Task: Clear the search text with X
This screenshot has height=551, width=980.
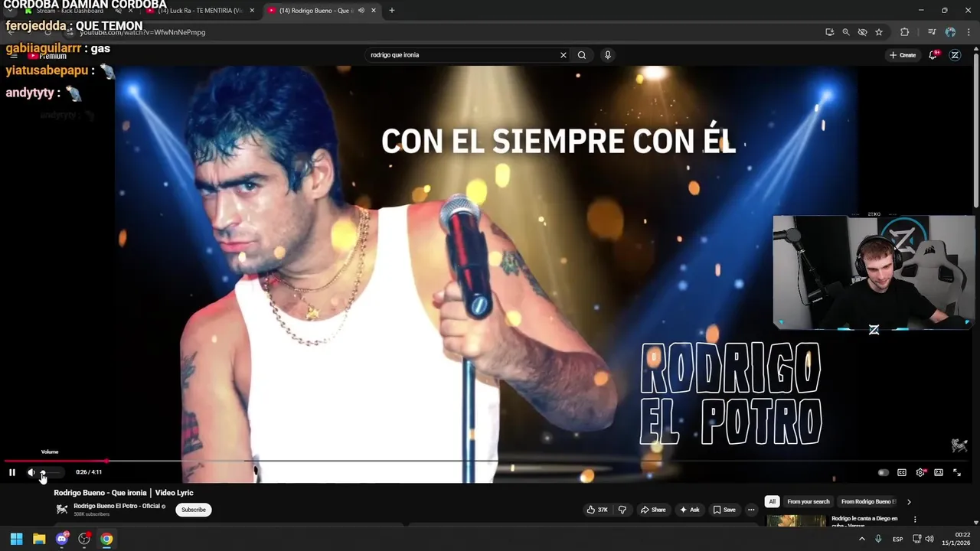Action: (563, 55)
